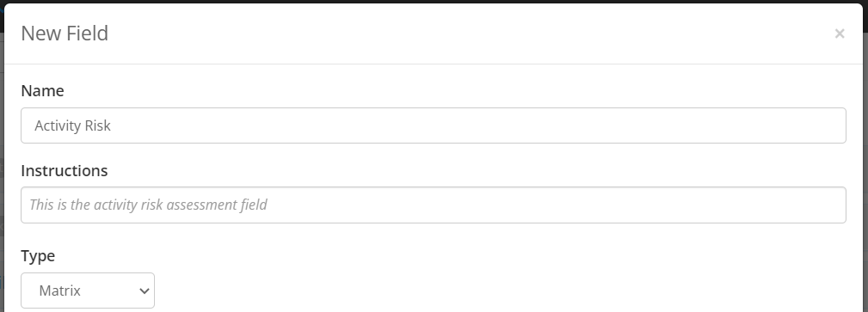Click the dark backdrop above the dialog

tap(434, 2)
